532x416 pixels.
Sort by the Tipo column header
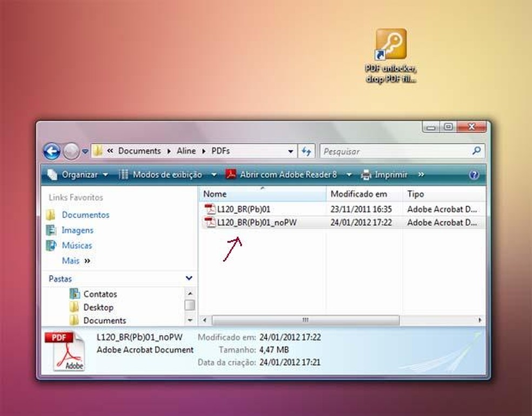[444, 194]
